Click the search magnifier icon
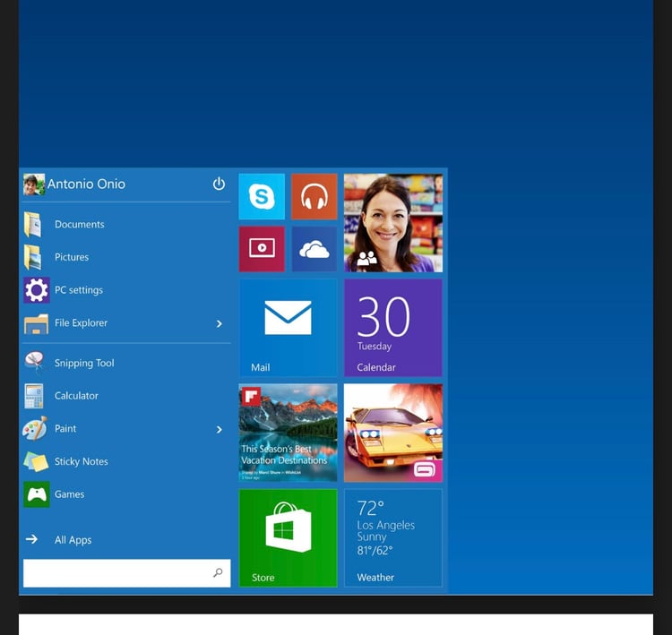672x635 pixels. (218, 572)
